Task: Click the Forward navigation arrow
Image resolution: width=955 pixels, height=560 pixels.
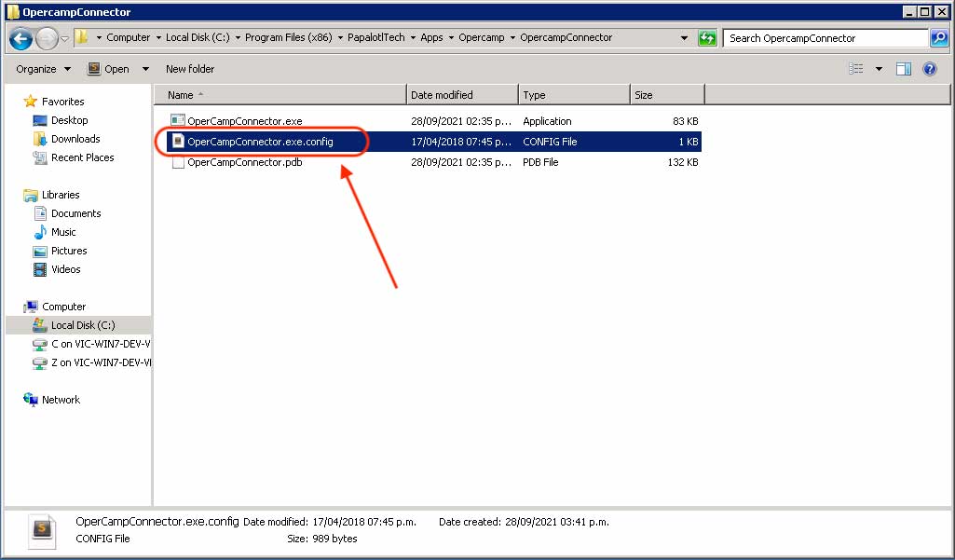Action: [45, 38]
